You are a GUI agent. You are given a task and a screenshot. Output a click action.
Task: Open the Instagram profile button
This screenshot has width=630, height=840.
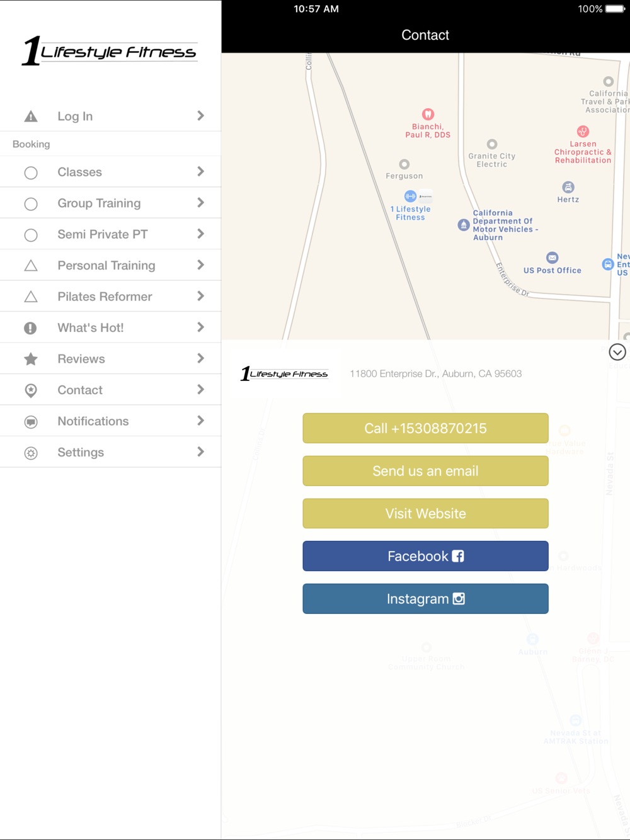pyautogui.click(x=425, y=599)
